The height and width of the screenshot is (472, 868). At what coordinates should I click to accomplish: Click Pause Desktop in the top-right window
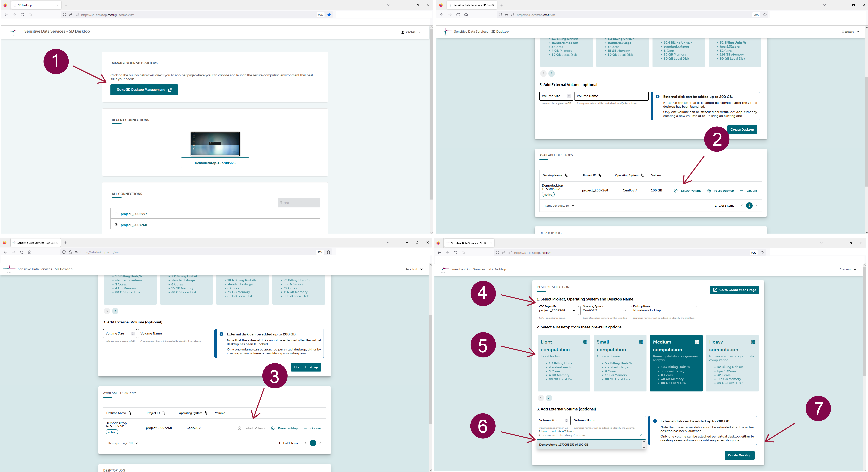coord(720,191)
